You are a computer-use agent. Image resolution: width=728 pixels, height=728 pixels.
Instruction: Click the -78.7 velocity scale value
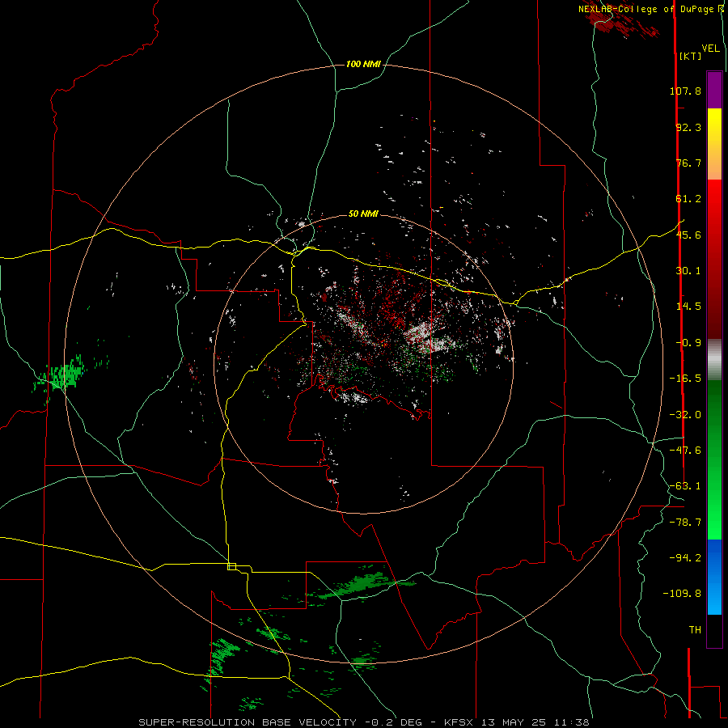(685, 523)
